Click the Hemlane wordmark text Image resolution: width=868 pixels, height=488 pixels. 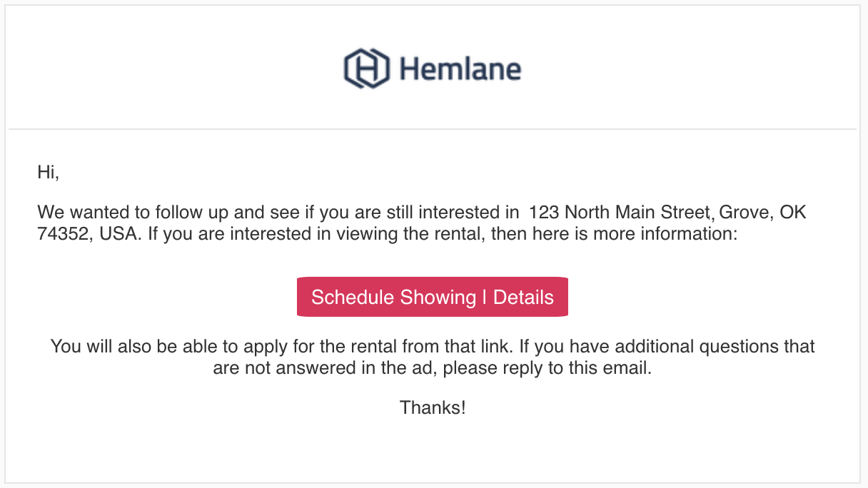click(x=460, y=69)
